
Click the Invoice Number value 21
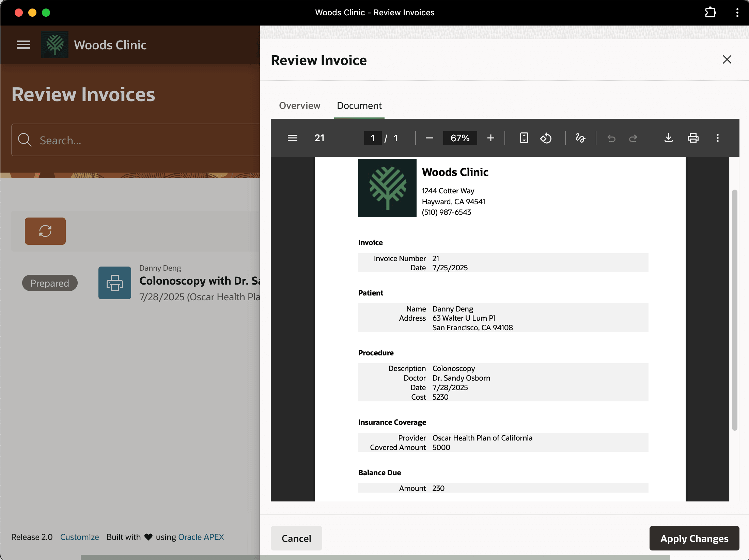coord(436,258)
